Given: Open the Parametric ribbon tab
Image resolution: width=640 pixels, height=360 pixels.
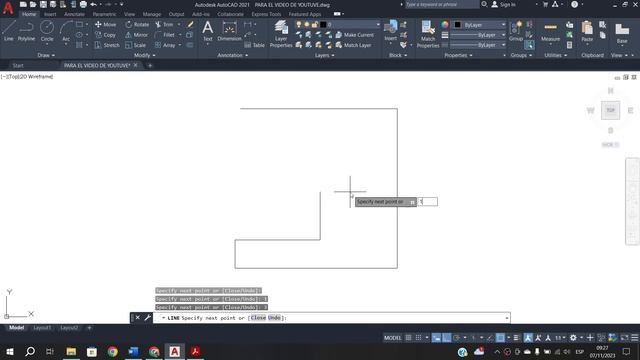Looking at the screenshot, I should 104,14.
